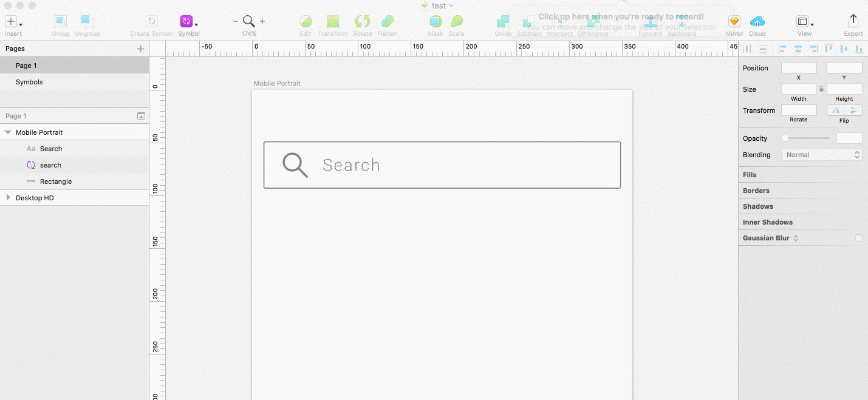Viewport: 868px width, 400px height.
Task: Flip vertically button in Transform
Action: point(853,110)
